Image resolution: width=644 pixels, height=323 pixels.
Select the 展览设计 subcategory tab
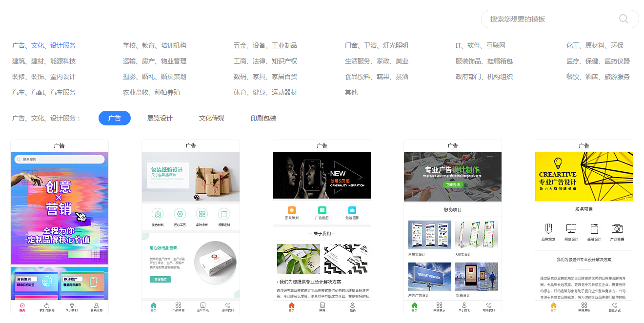click(x=160, y=118)
